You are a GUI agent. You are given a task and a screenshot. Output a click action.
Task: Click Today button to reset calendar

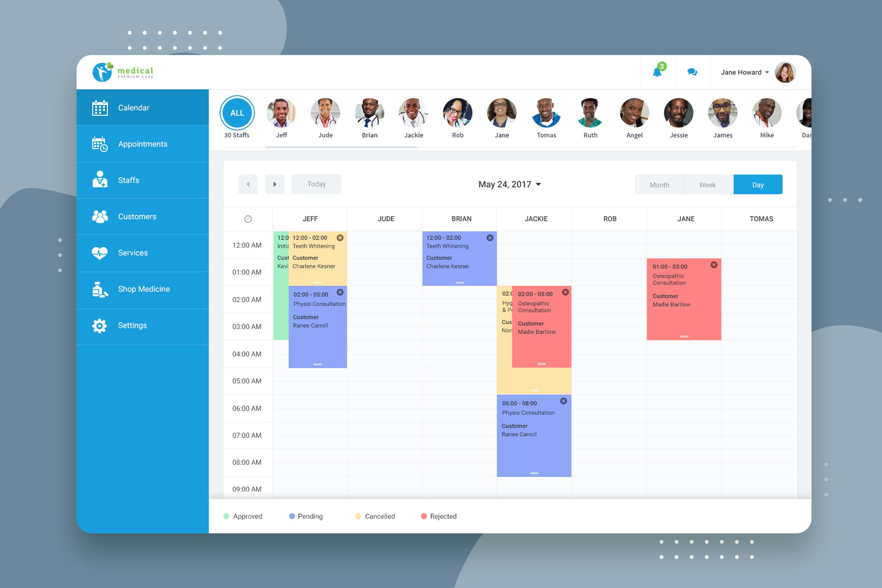316,184
